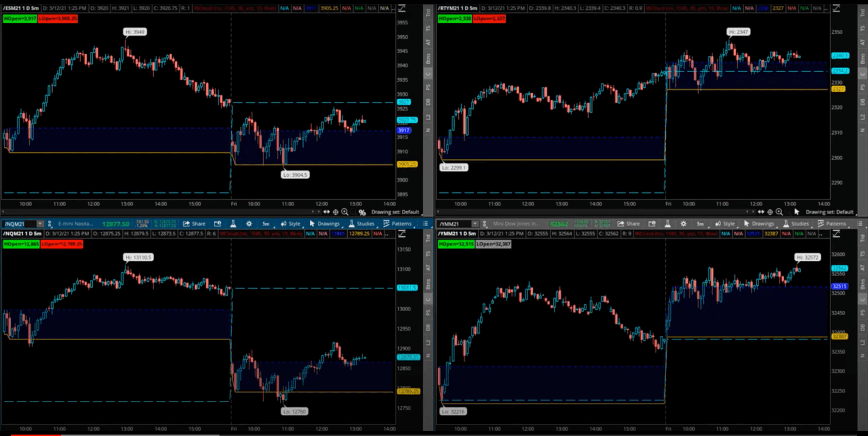The width and height of the screenshot is (868, 436).
Task: Toggle the percent scale icon under the /ESM21 chart
Action: (362, 212)
